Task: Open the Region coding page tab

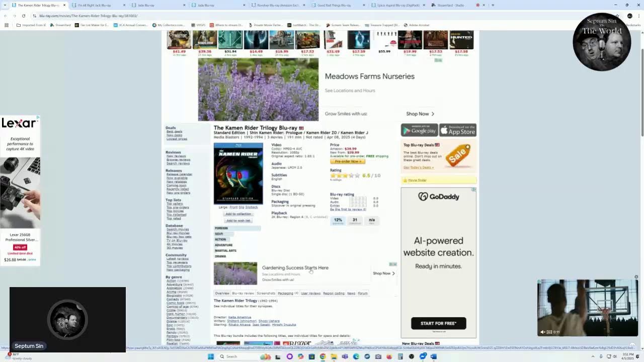Action: click(x=334, y=293)
